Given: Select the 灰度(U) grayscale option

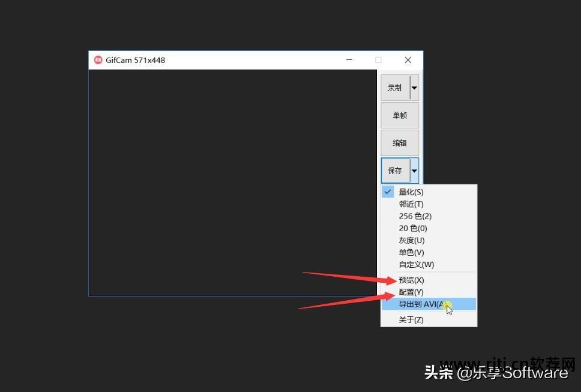Looking at the screenshot, I should tap(411, 240).
